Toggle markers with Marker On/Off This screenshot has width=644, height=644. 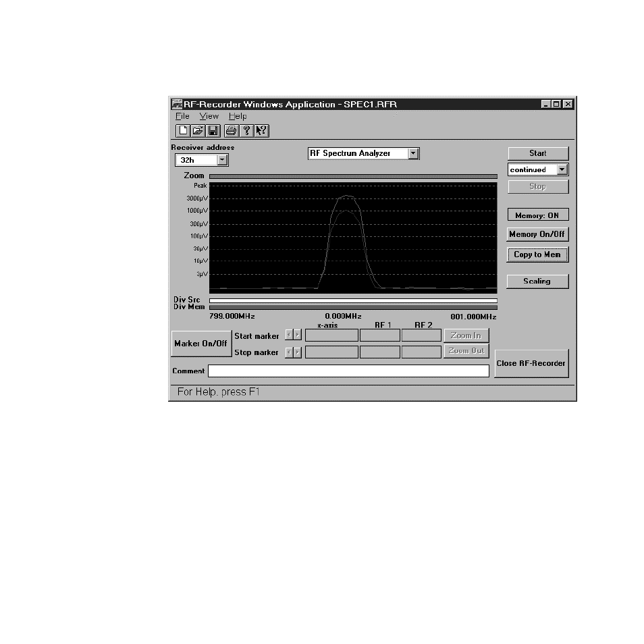tap(201, 344)
